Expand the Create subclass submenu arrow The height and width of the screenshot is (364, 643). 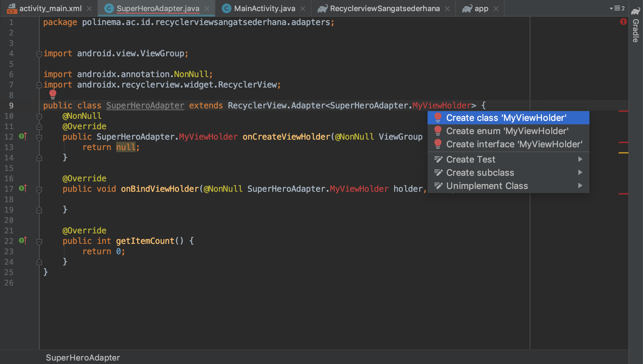[580, 172]
